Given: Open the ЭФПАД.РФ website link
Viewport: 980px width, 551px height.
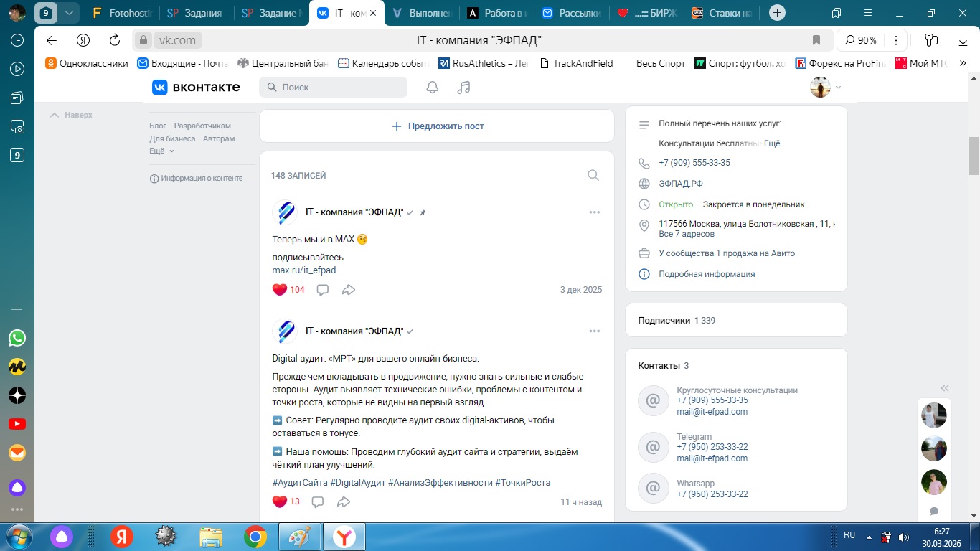Looking at the screenshot, I should click(x=681, y=184).
